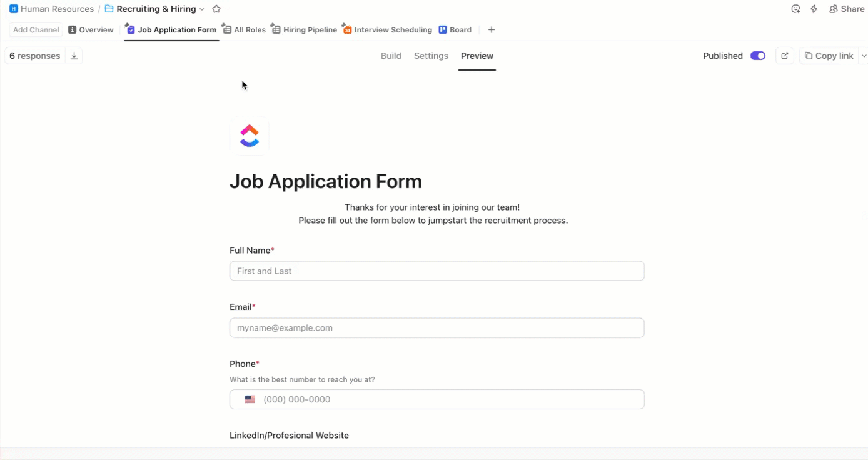The width and height of the screenshot is (868, 460).
Task: Open the phone country flag selector
Action: pyautogui.click(x=250, y=399)
